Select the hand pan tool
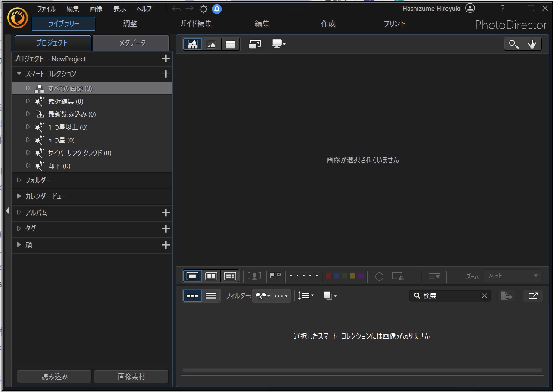The height and width of the screenshot is (392, 553). [532, 44]
